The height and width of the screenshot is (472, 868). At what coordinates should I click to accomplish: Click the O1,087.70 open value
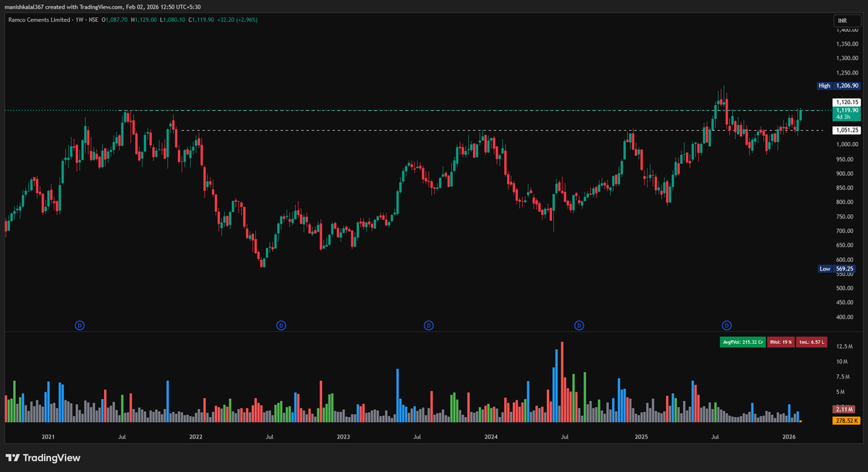tap(114, 20)
